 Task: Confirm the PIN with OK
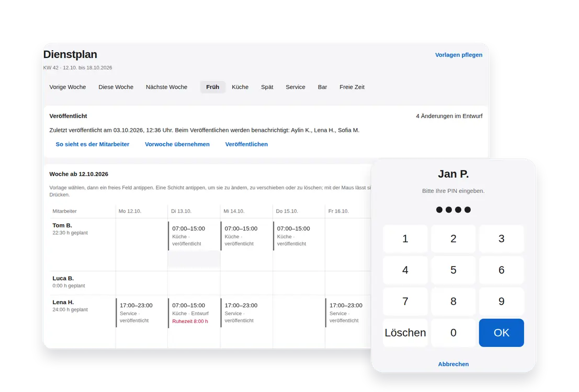pyautogui.click(x=502, y=333)
